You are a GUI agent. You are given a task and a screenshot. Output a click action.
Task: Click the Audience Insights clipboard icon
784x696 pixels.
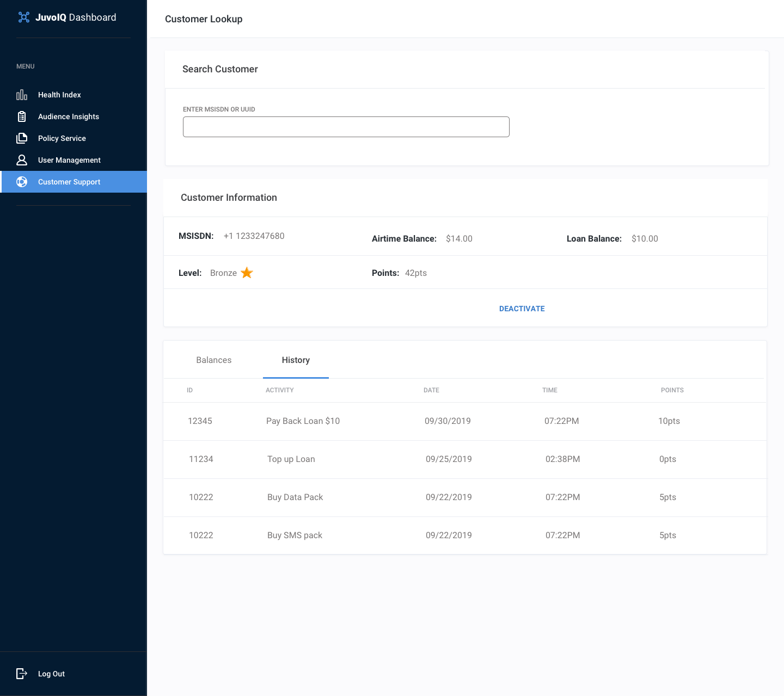tap(22, 116)
